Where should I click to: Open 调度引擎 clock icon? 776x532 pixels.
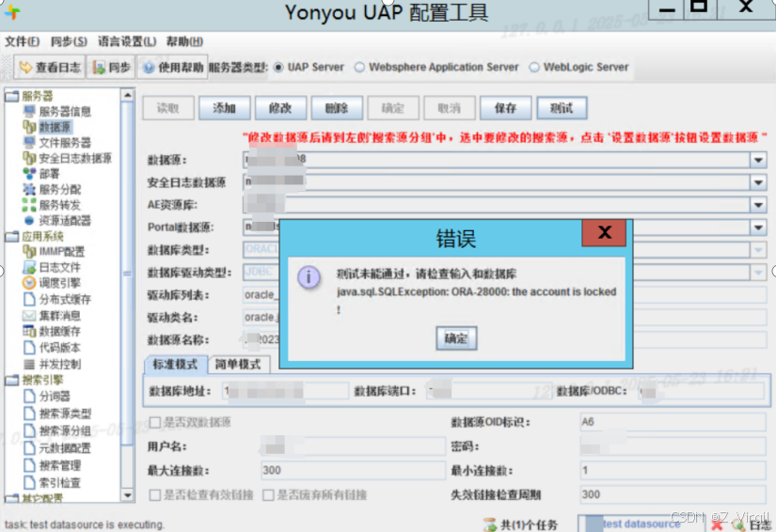pyautogui.click(x=29, y=283)
